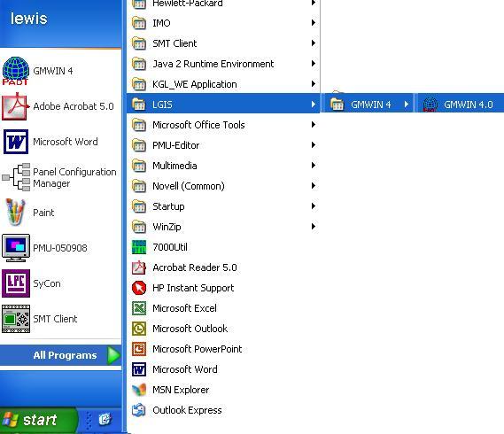
Task: Click the "Paint" label
Action: [x=43, y=213]
